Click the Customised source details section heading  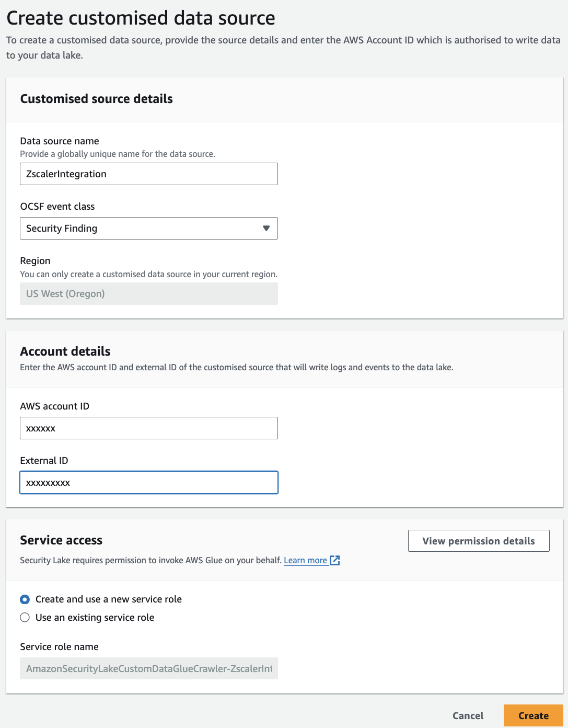[96, 99]
